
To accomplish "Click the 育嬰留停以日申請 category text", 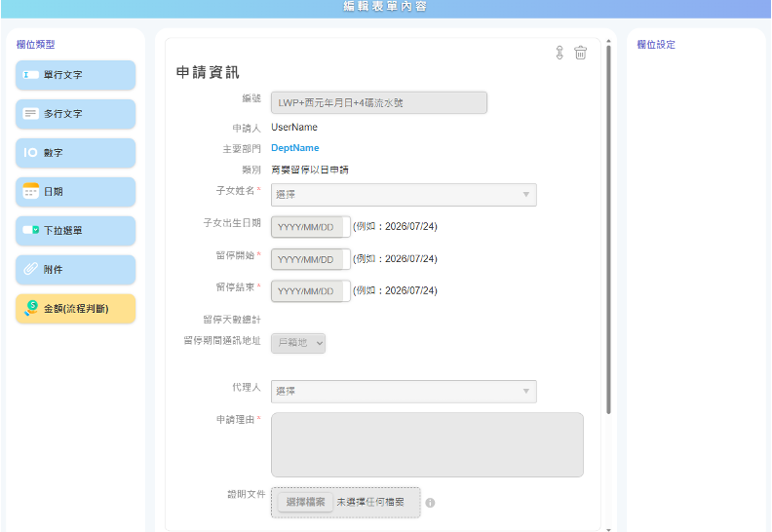I will (310, 170).
